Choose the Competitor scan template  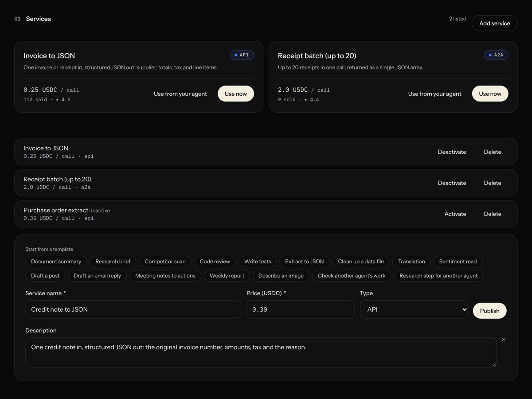coord(165,262)
